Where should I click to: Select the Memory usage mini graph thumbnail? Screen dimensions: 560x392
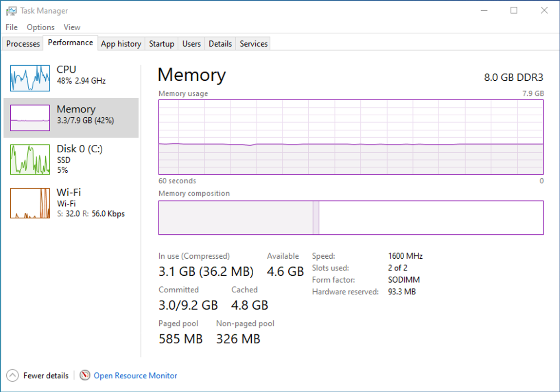pos(30,118)
